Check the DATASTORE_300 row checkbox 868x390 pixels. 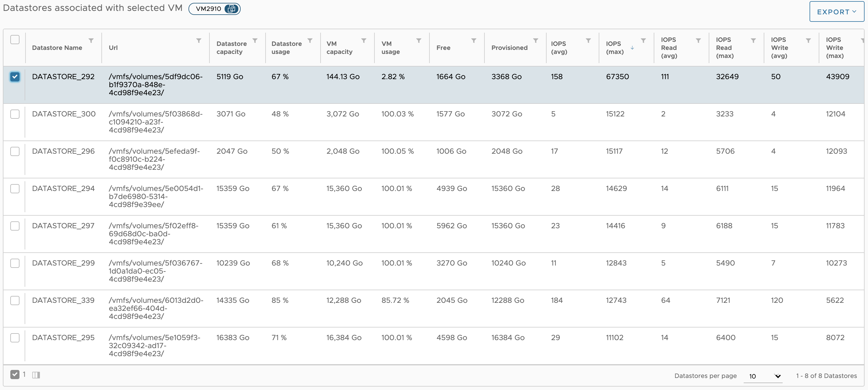pos(15,114)
